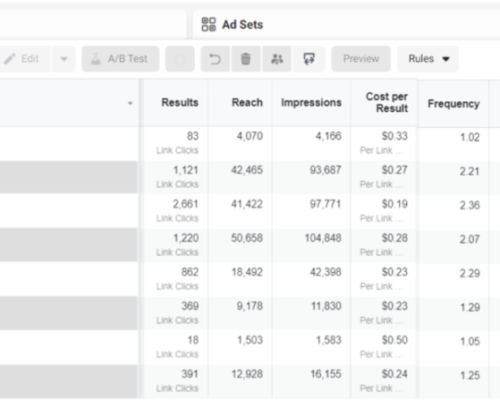Click the undo arrow icon
500x400 pixels.
click(215, 59)
